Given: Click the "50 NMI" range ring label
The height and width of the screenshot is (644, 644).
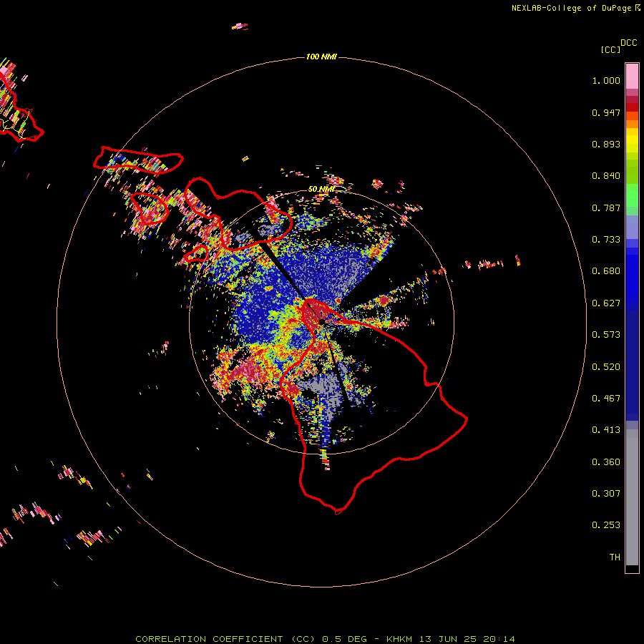Looking at the screenshot, I should pyautogui.click(x=321, y=189).
